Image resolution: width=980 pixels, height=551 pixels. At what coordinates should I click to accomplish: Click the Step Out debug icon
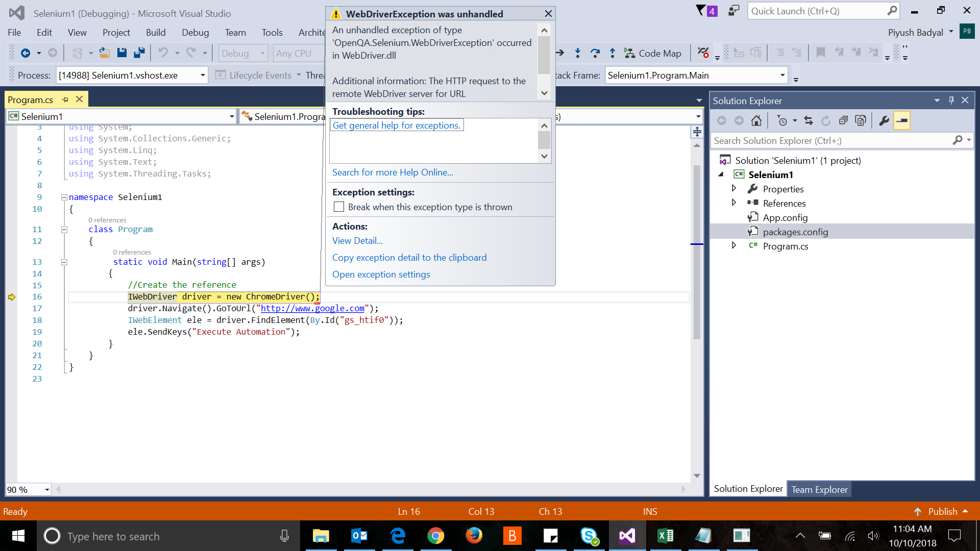612,53
